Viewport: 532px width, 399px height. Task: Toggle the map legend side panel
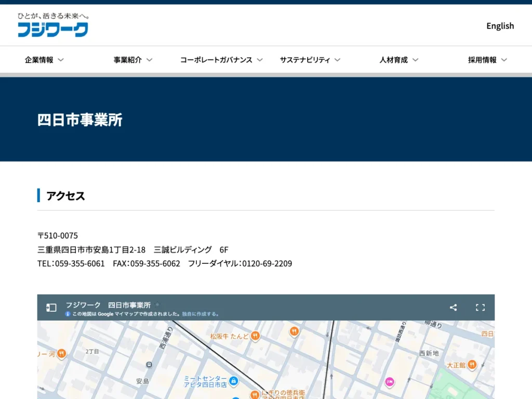(51, 308)
